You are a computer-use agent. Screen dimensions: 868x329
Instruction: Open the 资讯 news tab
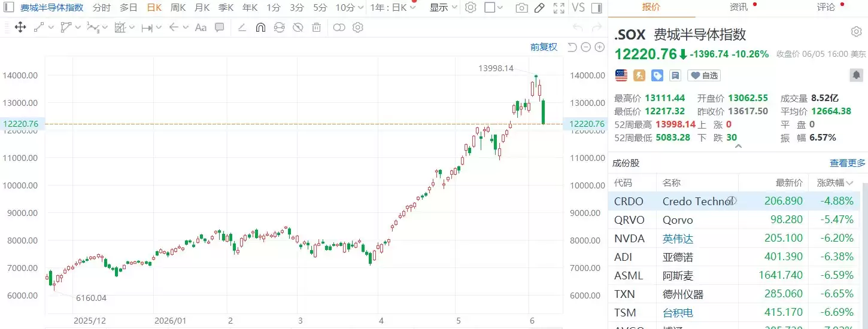(738, 7)
